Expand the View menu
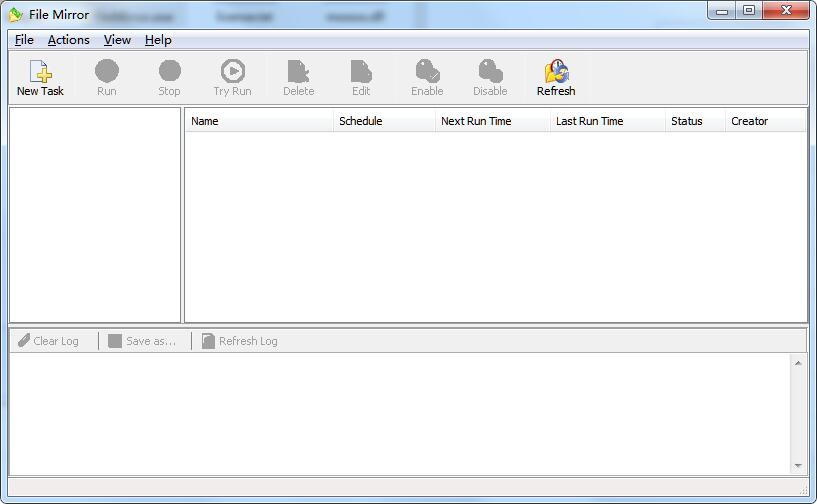817x504 pixels. coord(117,40)
